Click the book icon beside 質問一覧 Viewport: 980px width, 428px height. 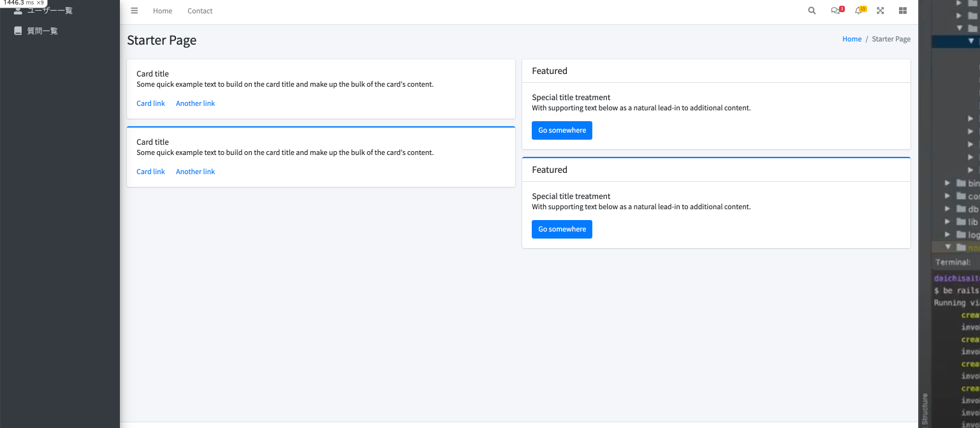coord(18,31)
